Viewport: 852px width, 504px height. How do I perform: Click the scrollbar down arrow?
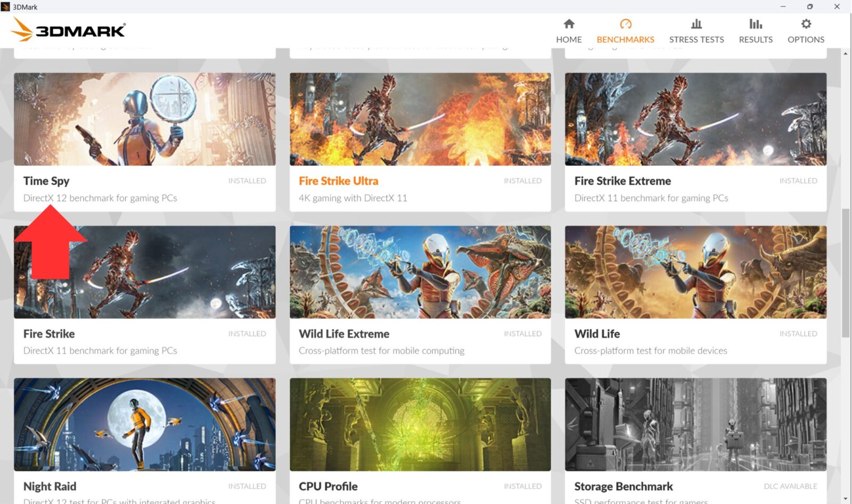846,499
